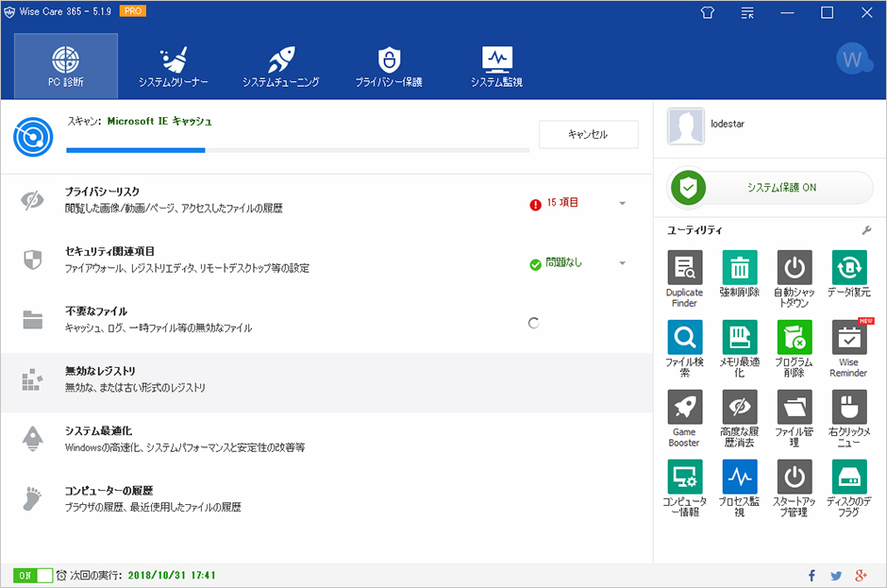Click the scan progress bar

pyautogui.click(x=297, y=150)
